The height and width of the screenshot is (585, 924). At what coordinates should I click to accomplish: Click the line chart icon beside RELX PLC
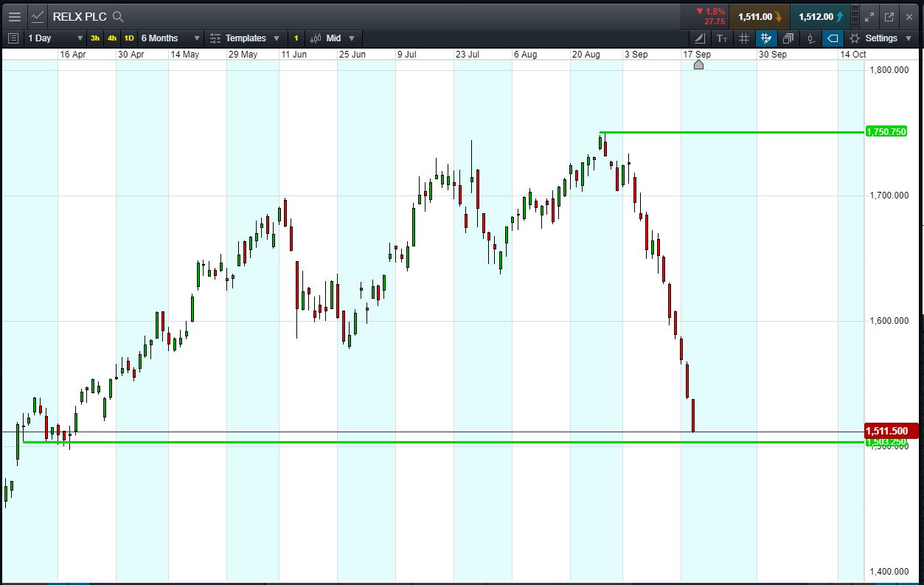(38, 16)
